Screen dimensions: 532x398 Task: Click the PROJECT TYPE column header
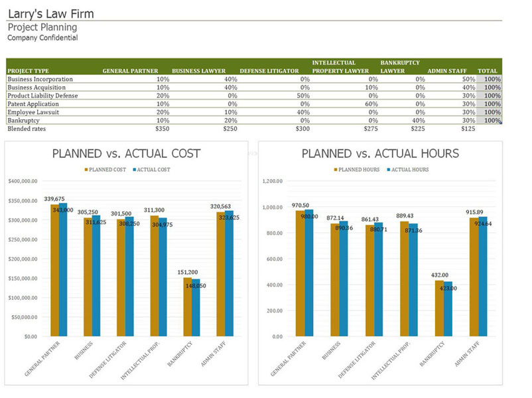coord(28,71)
